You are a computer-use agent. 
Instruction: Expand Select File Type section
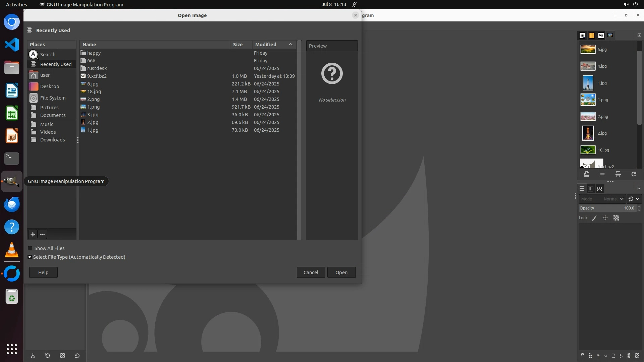pos(30,257)
